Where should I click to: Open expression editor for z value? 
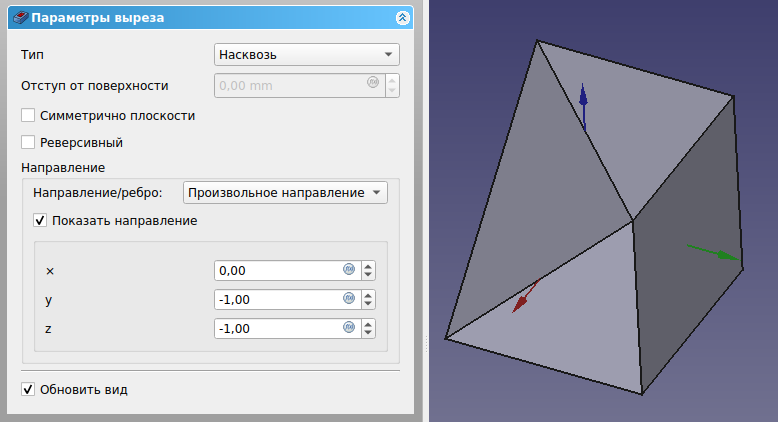(349, 327)
